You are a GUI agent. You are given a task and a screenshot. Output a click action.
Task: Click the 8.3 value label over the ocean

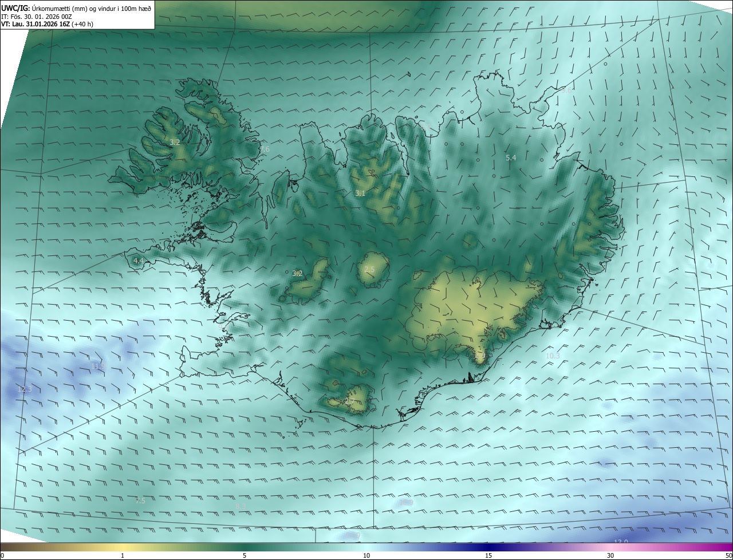click(x=241, y=507)
